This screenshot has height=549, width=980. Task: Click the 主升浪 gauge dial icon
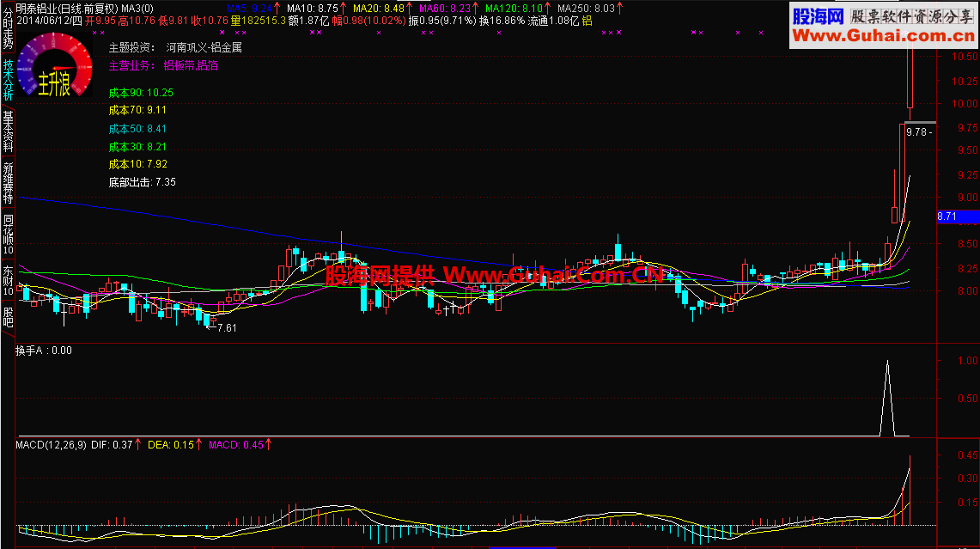tap(54, 65)
